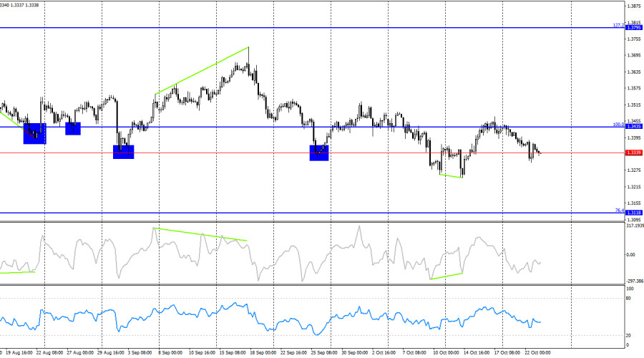The image size is (644, 358).
Task: Click the 1.3215 price axis value
Action: (x=634, y=187)
